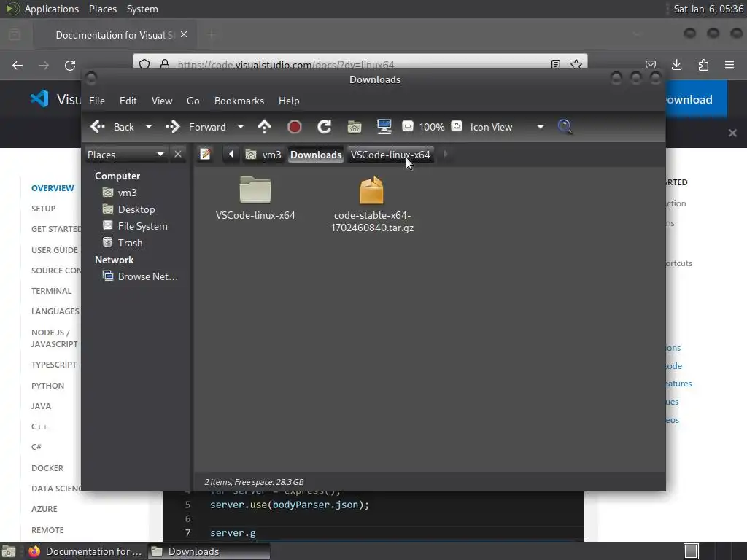Open Computer toolbar icon
747x560 pixels.
(384, 127)
